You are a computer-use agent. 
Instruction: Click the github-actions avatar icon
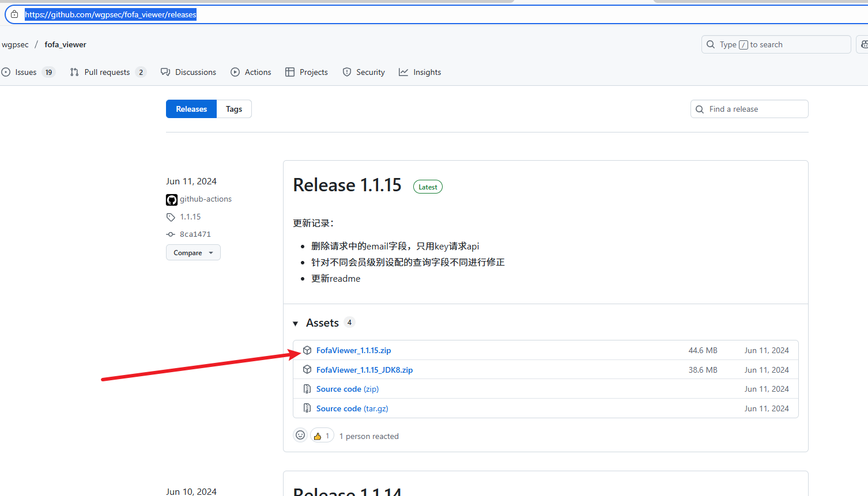coord(172,200)
